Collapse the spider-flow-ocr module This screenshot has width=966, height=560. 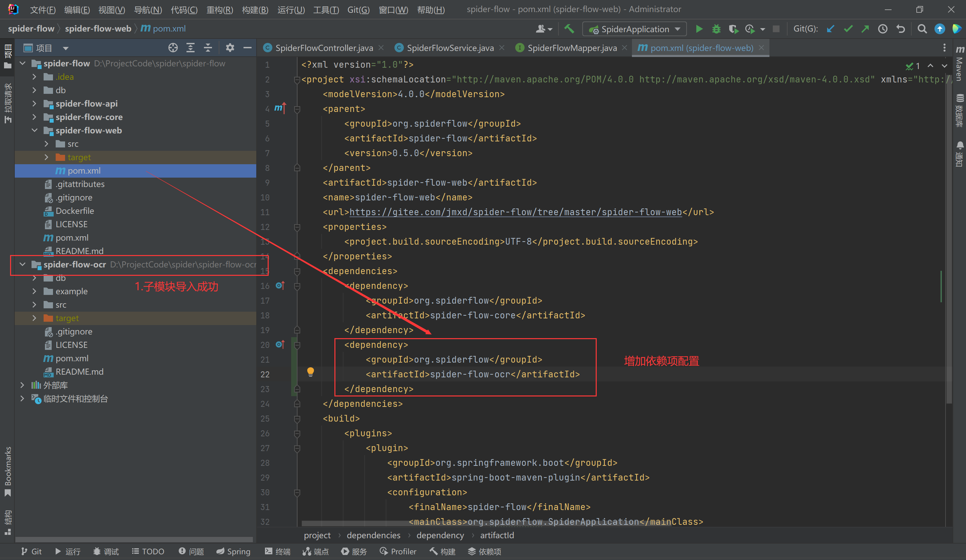pyautogui.click(x=22, y=264)
